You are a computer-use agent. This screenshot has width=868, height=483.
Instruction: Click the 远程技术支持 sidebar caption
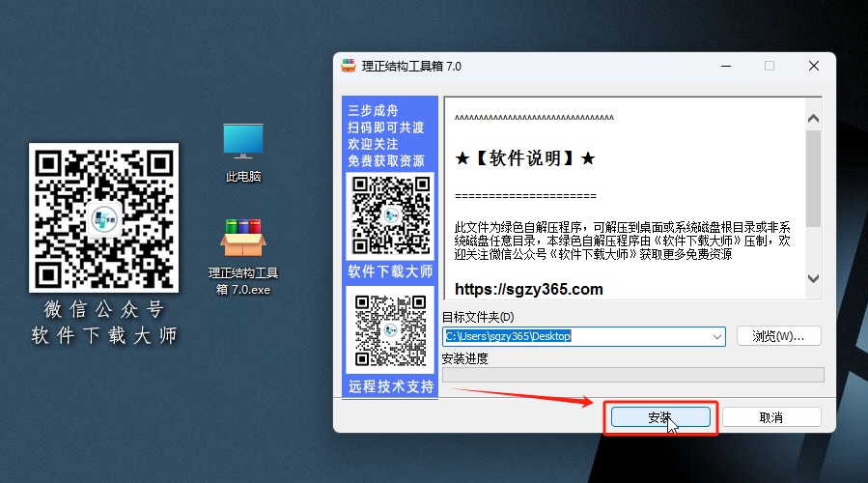(x=391, y=386)
